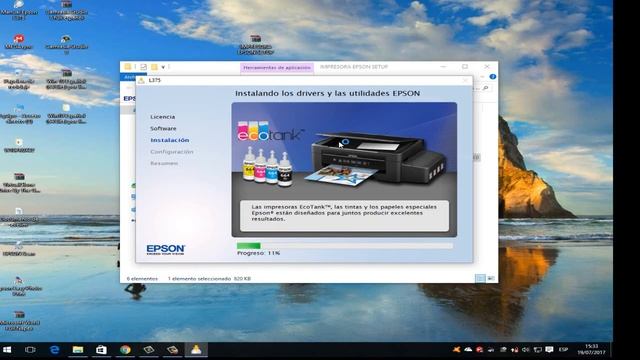Click the L375 installer title bar icon

(141, 80)
